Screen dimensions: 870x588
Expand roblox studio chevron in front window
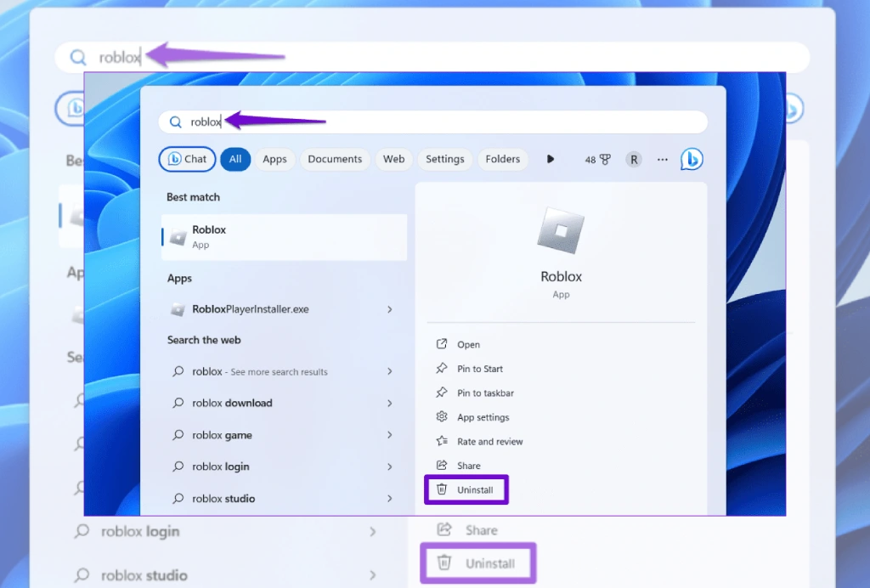pyautogui.click(x=390, y=499)
